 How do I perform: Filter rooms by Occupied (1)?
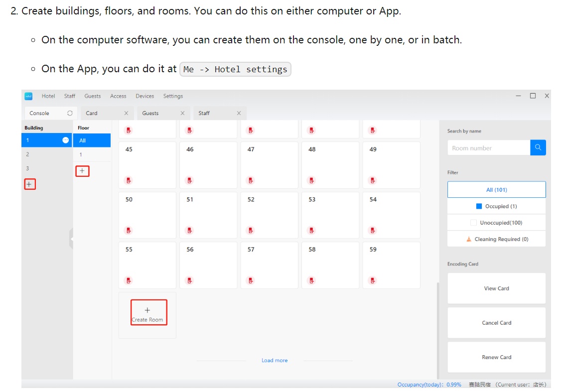pyautogui.click(x=496, y=206)
